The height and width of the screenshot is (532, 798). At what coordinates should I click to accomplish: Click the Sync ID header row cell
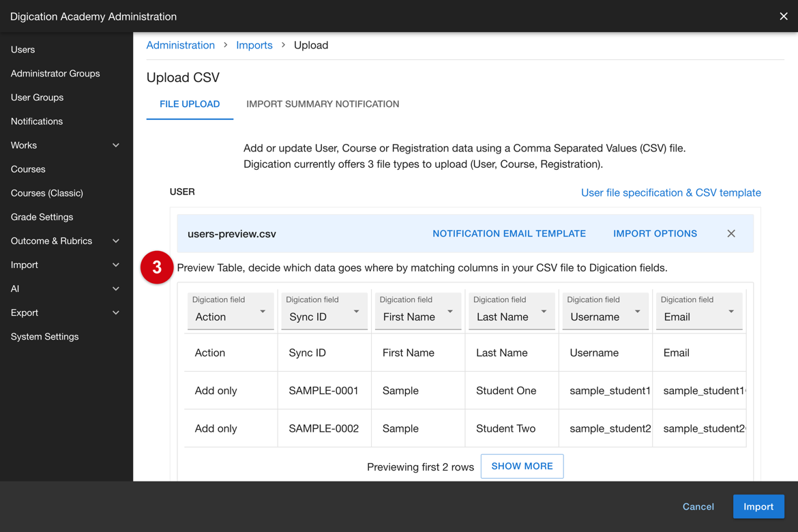coord(324,353)
